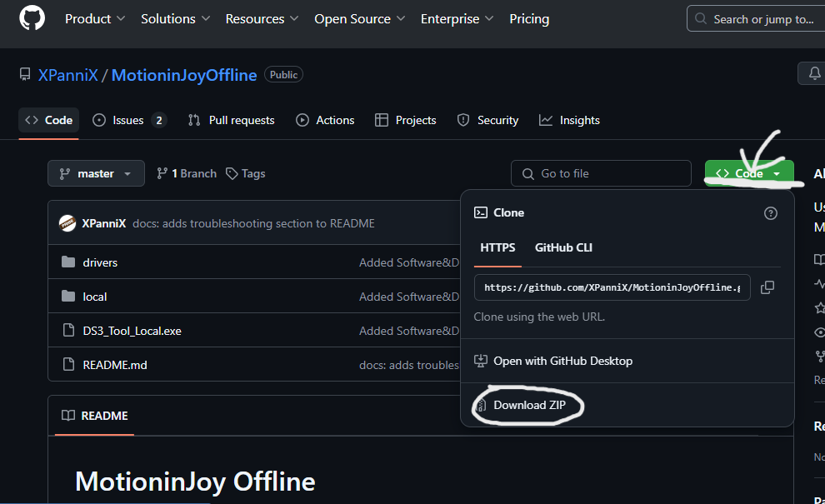
Task: Click the Pull requests tab icon
Action: click(194, 120)
